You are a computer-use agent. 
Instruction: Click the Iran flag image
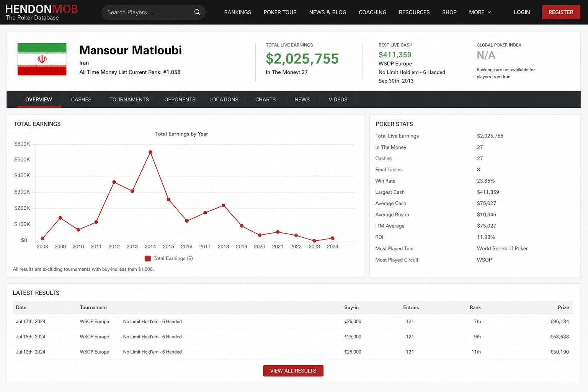point(42,59)
